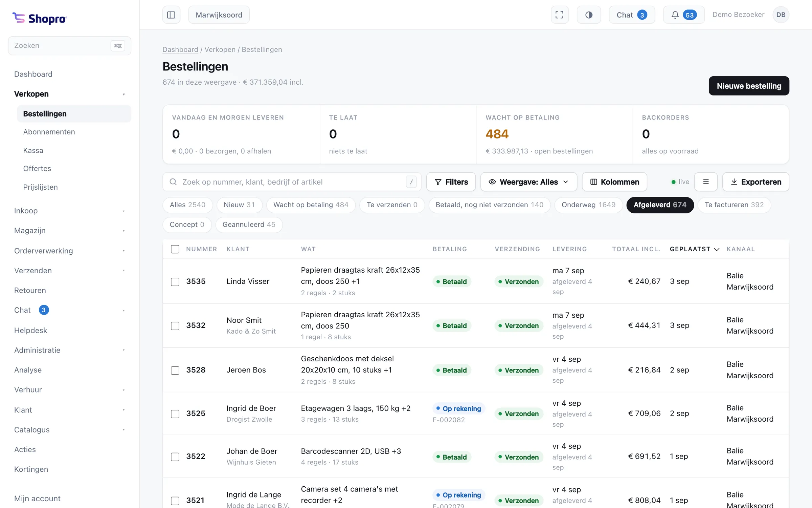Switch the dark/light theme icon
Screen dimensions: 812x508
click(x=589, y=15)
